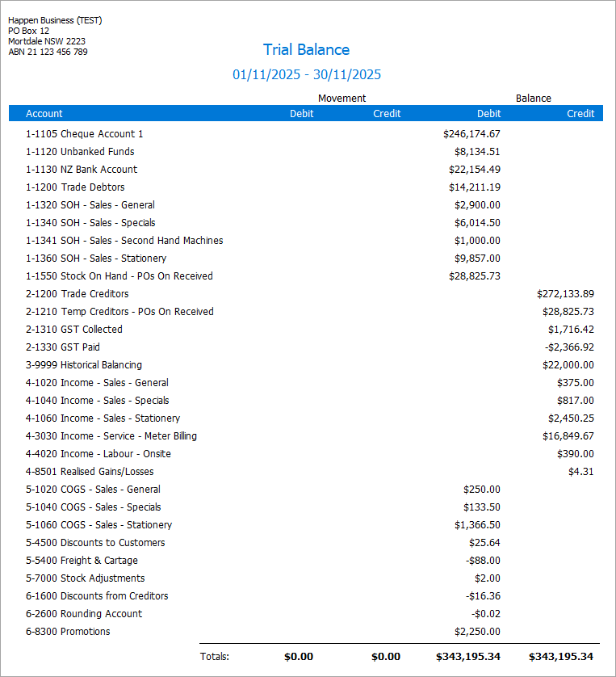
Task: Click the $16,849.67 credit value
Action: 568,435
